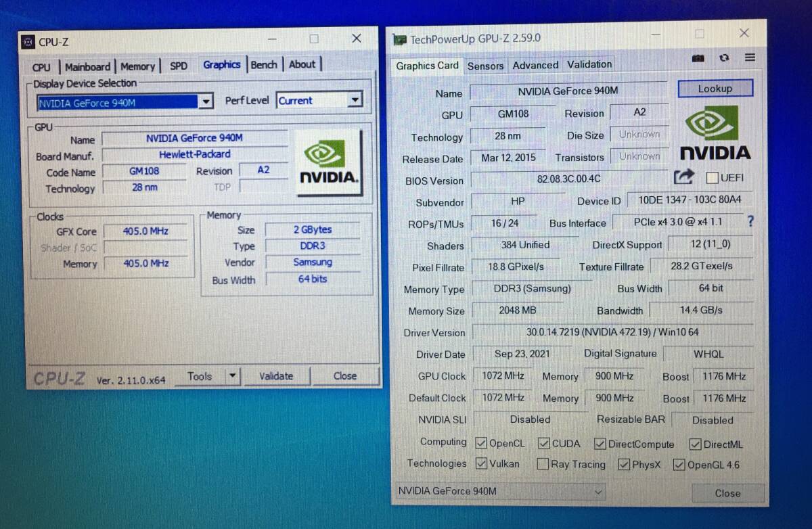The height and width of the screenshot is (529, 812).
Task: Click the CPU-Z Code Name value GM108
Action: [x=144, y=171]
